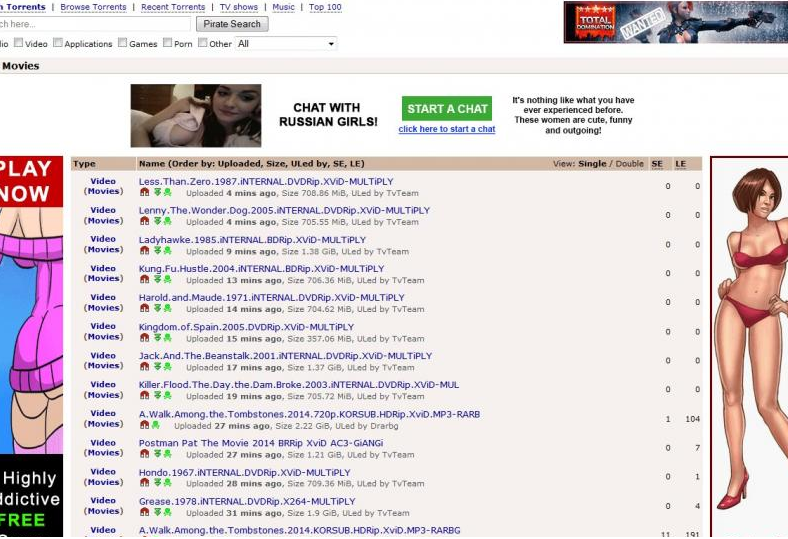
Task: Open the Browse Torrents menu link
Action: [93, 7]
